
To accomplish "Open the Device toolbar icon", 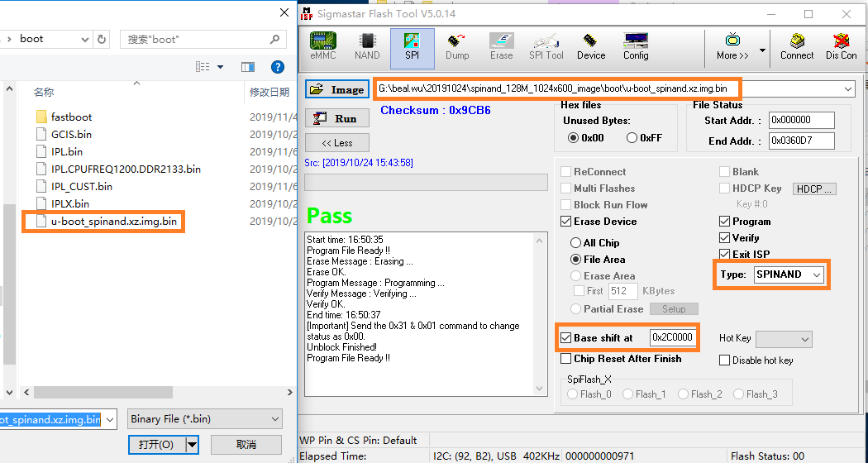I will click(591, 46).
